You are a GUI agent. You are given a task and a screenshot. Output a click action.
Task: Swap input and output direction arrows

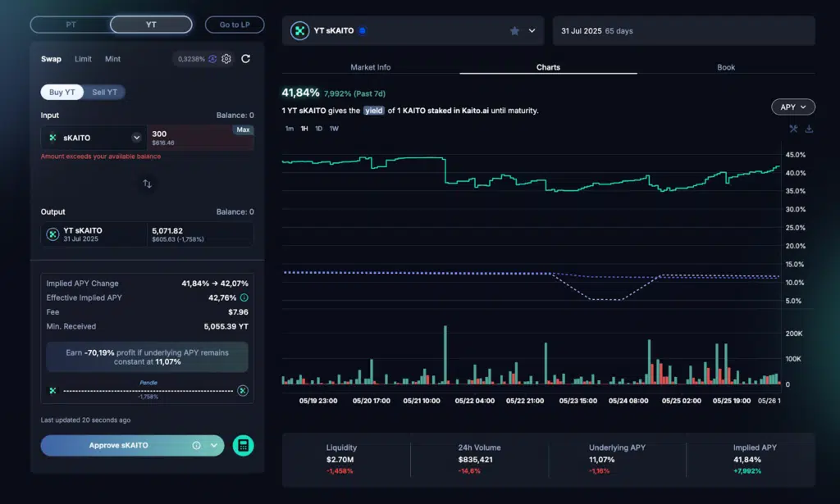point(148,184)
